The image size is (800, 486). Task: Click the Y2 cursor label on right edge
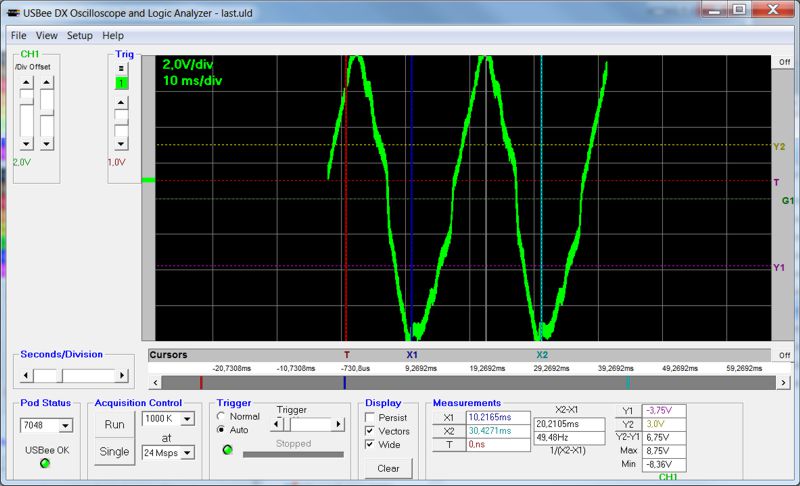tap(779, 146)
